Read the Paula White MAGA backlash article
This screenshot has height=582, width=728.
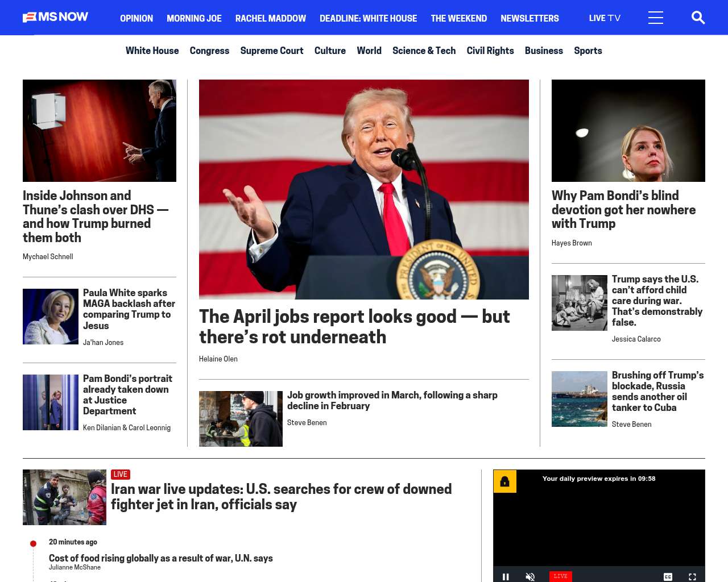coord(129,309)
